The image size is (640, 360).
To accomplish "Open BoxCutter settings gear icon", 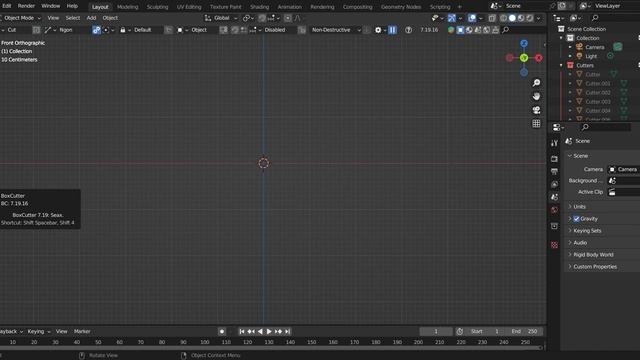I will (x=378, y=30).
